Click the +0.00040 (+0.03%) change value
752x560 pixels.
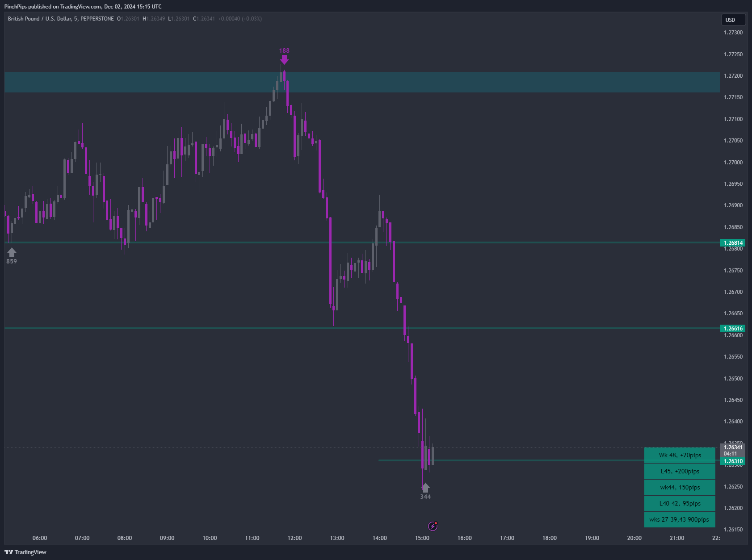click(x=240, y=19)
